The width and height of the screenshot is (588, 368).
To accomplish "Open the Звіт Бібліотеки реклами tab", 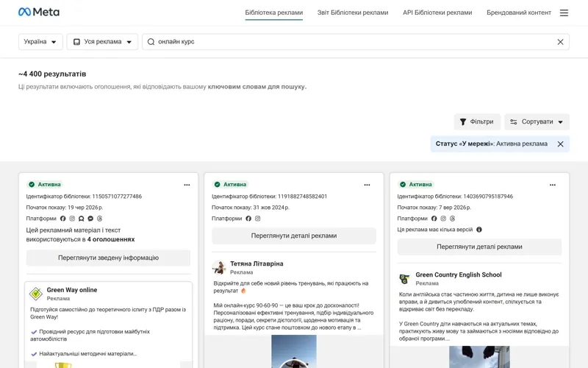I will (x=353, y=13).
